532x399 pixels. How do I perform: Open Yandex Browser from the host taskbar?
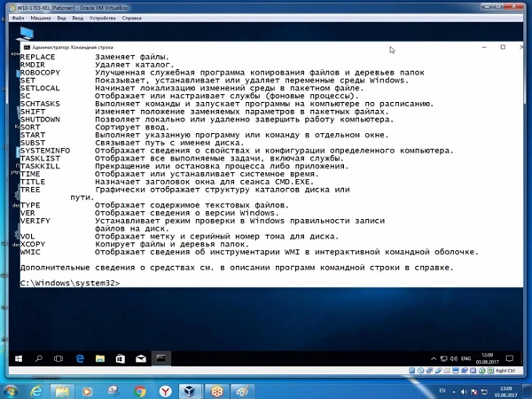point(166,390)
